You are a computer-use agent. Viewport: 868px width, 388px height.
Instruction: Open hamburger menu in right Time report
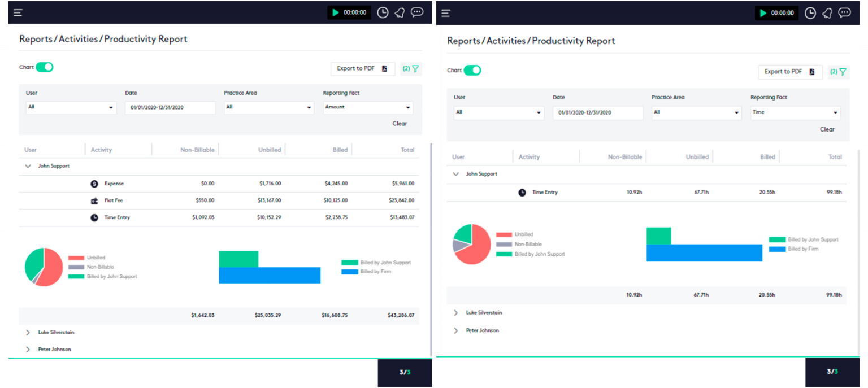(446, 12)
